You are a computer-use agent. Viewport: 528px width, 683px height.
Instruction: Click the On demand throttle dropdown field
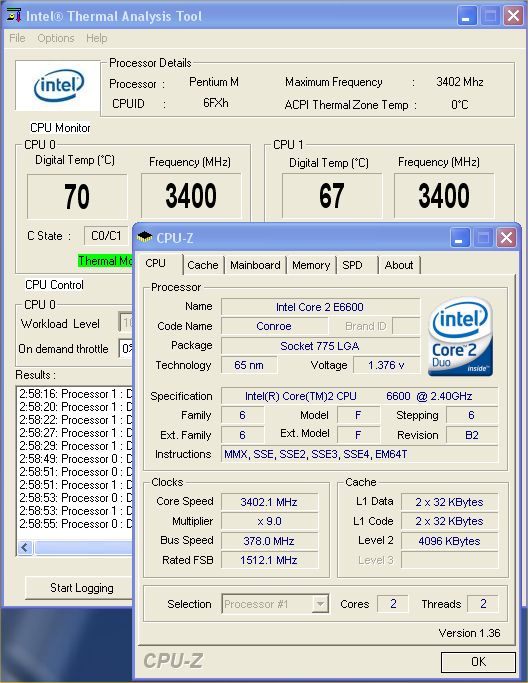pos(126,349)
